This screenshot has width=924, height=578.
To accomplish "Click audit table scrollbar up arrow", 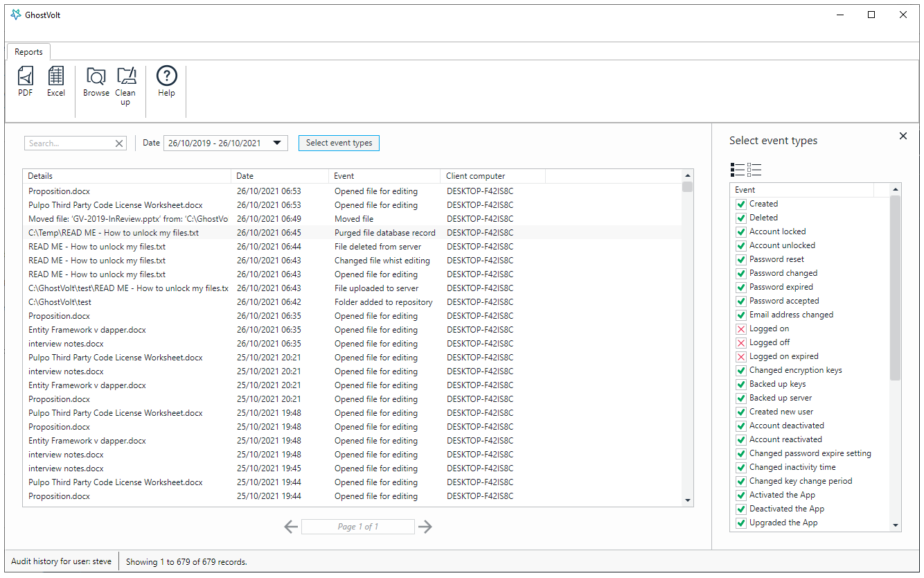I will click(x=688, y=176).
